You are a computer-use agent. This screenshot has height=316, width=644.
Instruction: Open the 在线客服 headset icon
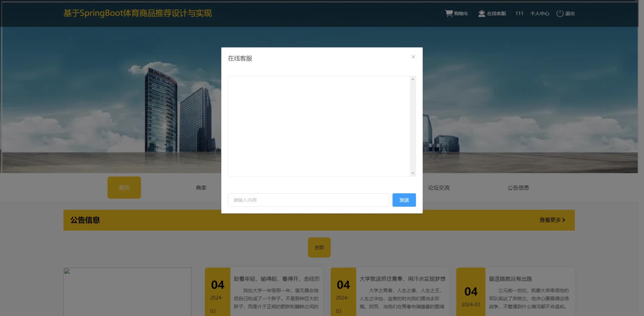pos(481,13)
